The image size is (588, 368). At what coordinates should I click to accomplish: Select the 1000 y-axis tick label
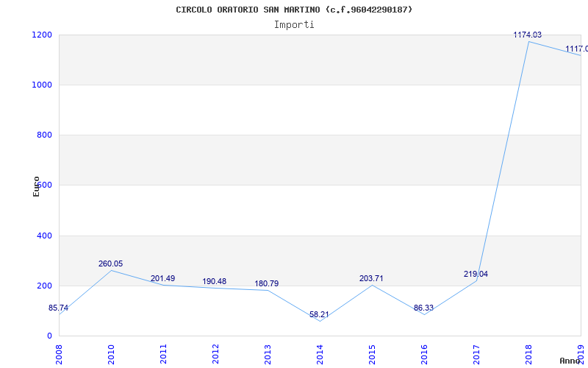point(42,85)
